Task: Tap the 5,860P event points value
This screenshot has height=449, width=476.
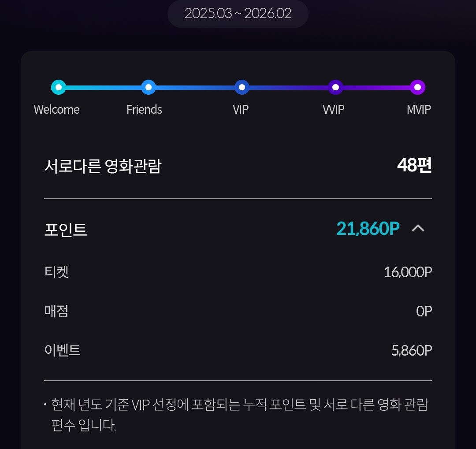Action: tap(412, 351)
